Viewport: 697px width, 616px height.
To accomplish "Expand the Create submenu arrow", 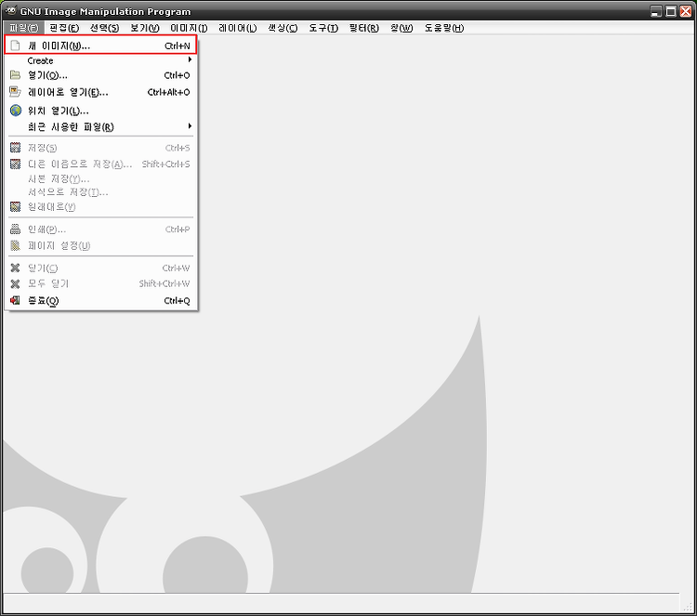I will [190, 59].
